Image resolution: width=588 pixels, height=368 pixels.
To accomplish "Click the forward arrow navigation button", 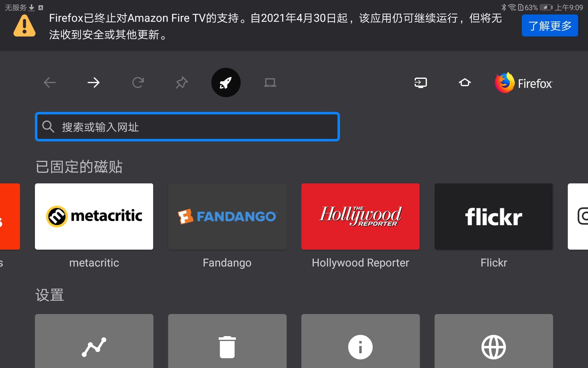I will (x=93, y=82).
